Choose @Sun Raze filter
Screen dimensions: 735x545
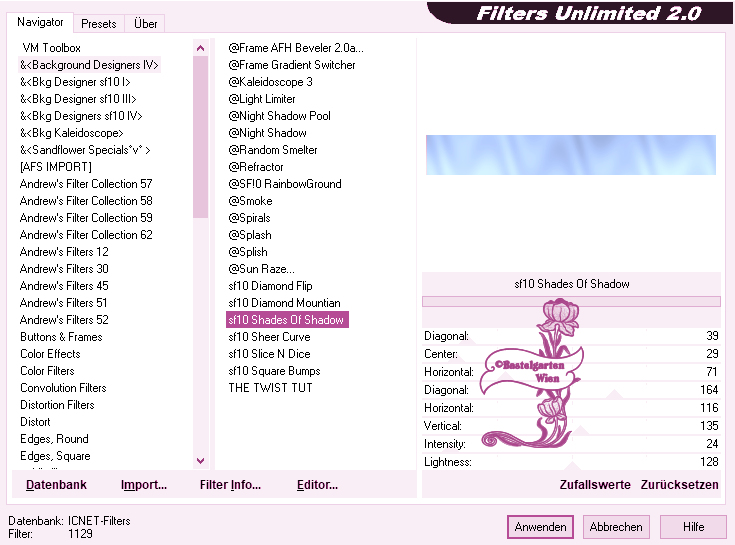(262, 269)
